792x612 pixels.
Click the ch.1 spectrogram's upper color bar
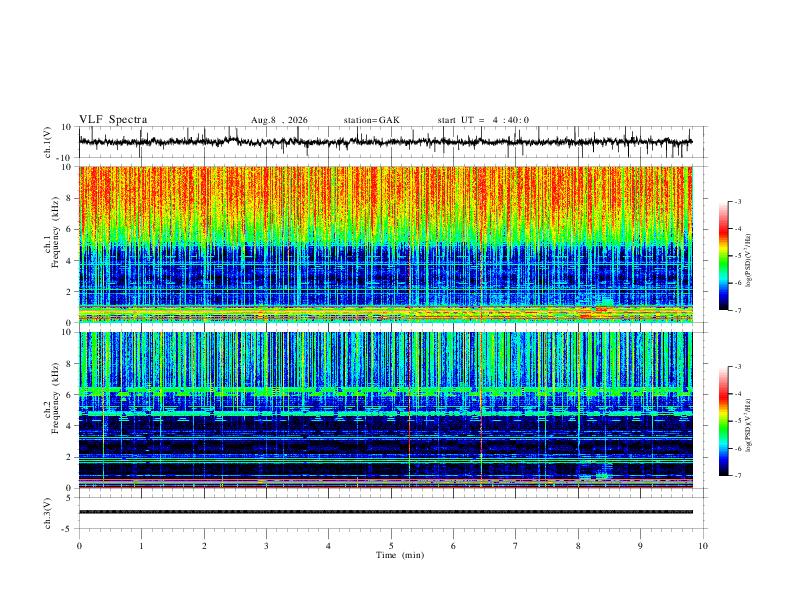724,256
